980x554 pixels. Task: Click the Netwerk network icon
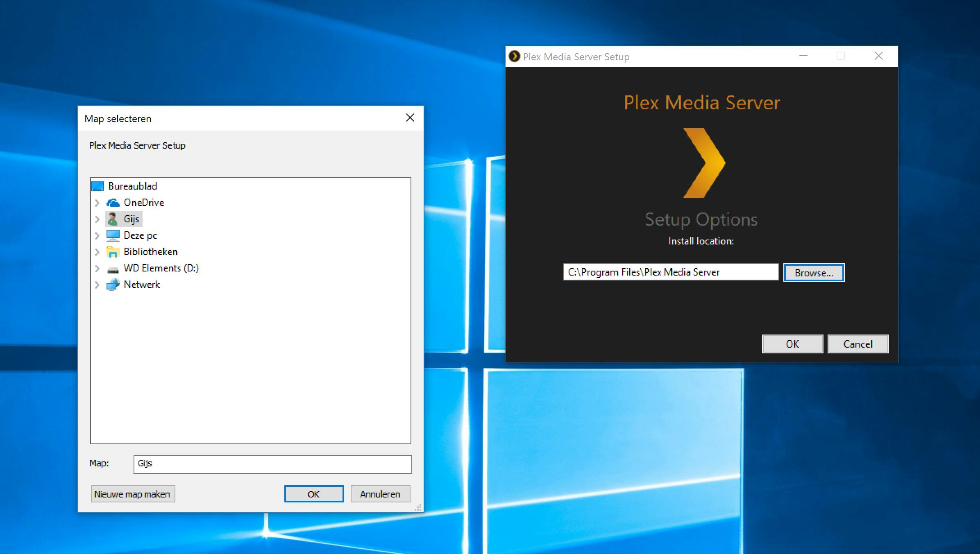113,285
